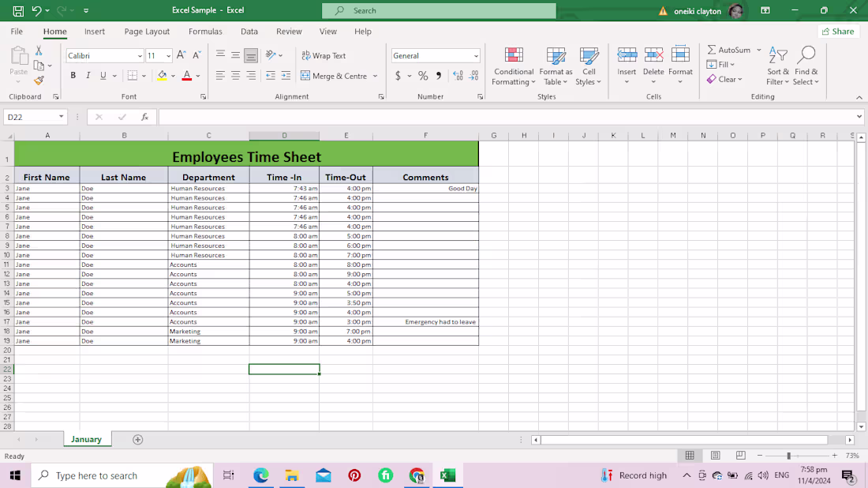Switch to the Formulas ribbon tab
Viewport: 868px width, 488px height.
(x=205, y=32)
